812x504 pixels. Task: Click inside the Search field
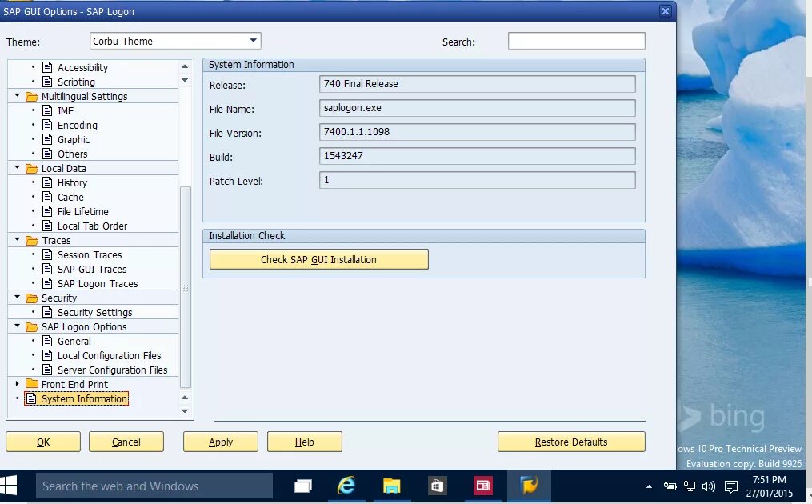576,40
